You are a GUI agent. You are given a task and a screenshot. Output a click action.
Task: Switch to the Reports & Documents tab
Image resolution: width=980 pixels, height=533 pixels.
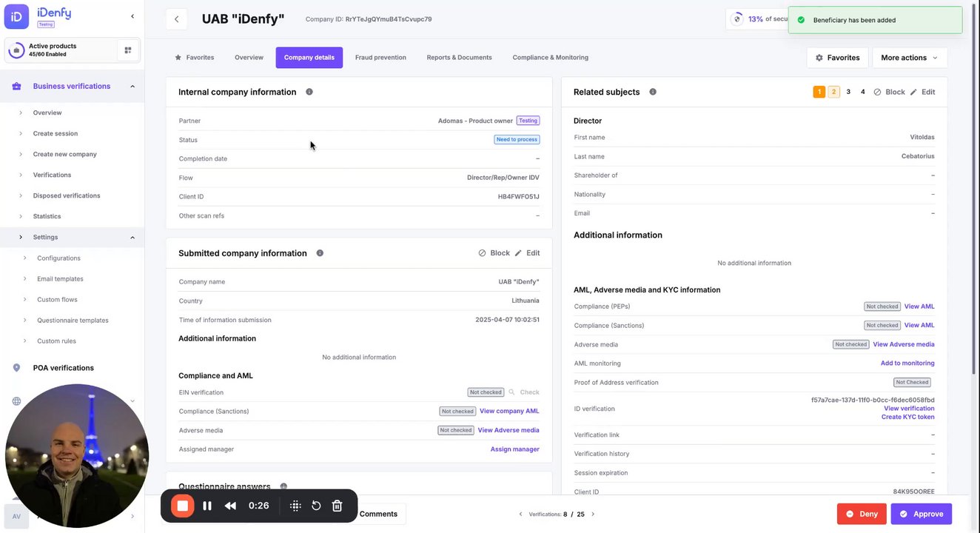pyautogui.click(x=459, y=58)
